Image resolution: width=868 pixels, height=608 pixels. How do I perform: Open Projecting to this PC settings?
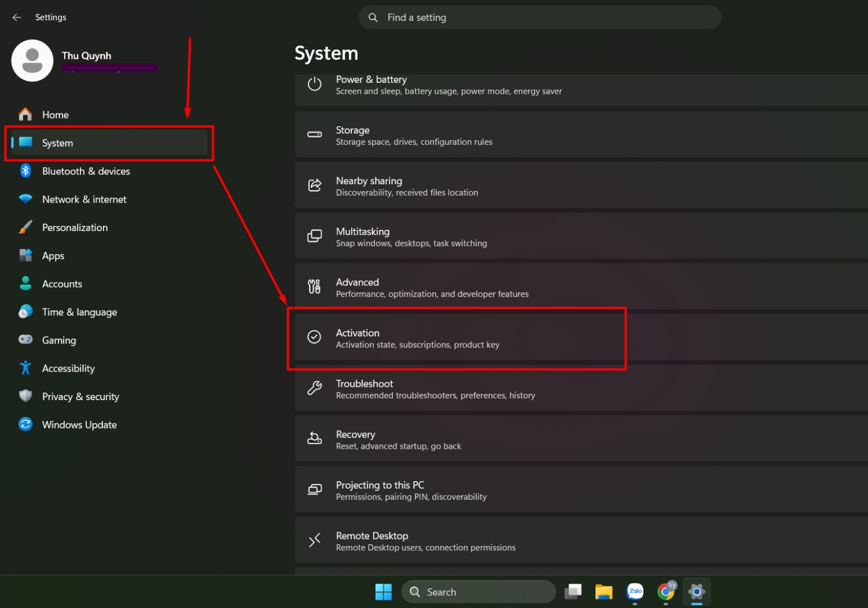click(582, 489)
